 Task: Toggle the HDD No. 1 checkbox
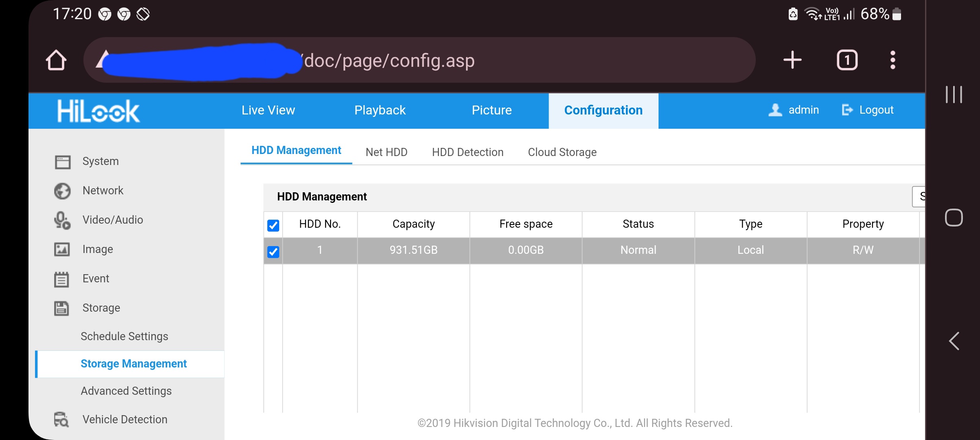point(273,251)
